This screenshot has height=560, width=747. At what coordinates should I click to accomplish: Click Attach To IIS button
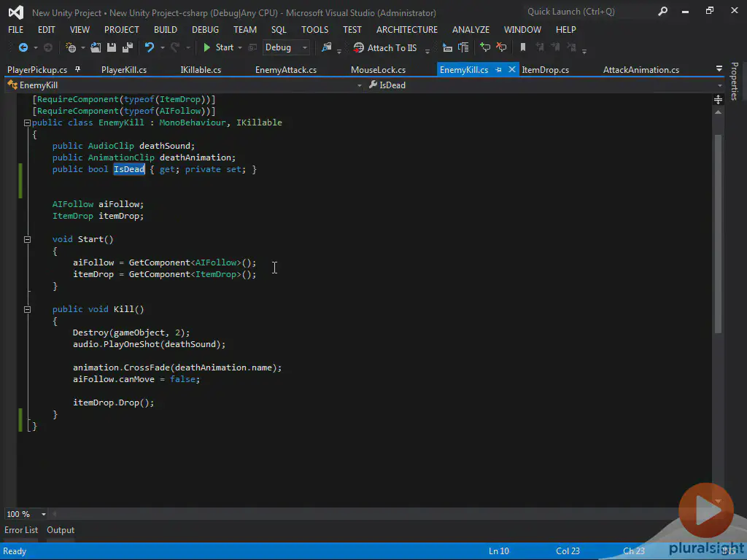click(385, 47)
